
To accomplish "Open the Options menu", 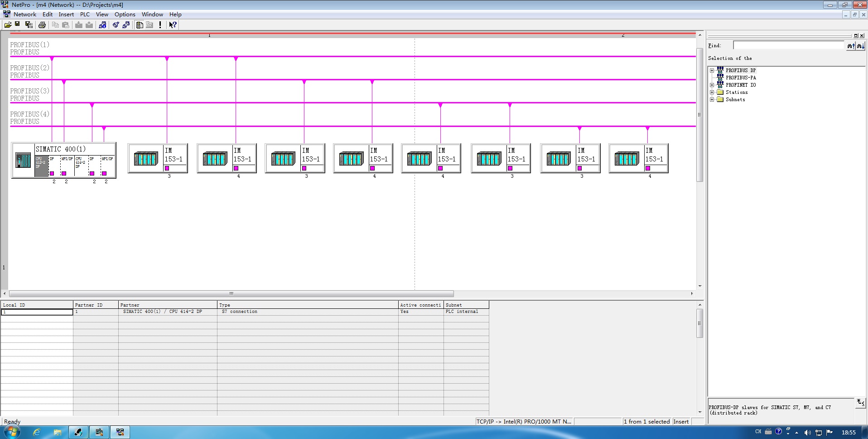I will 125,15.
